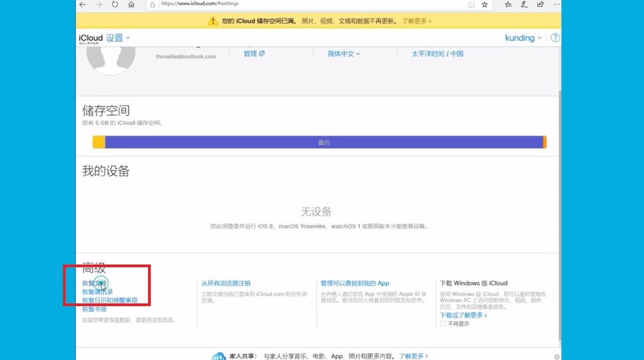Click the padlock site security icon
Screen dimensions: 644x360
[153, 4]
